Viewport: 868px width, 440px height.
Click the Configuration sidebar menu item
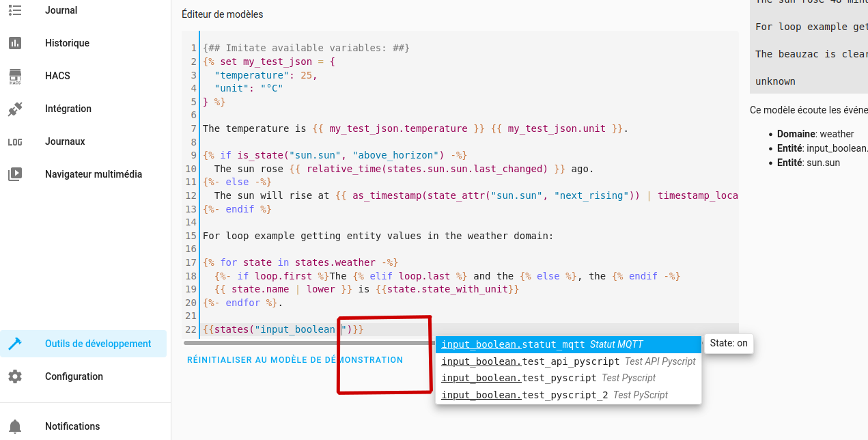[x=72, y=376]
